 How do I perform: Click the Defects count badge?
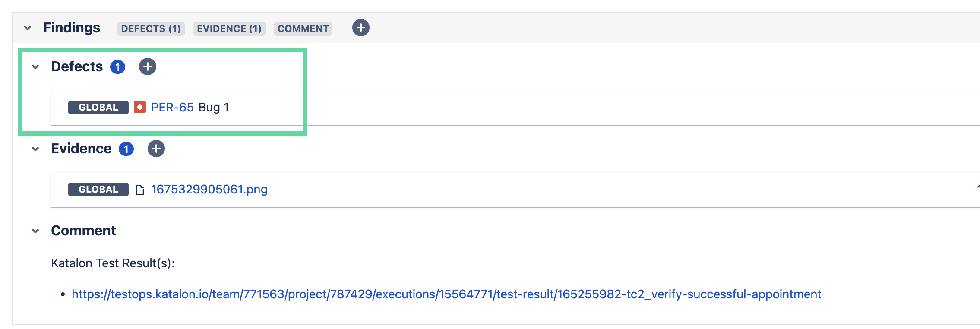(x=117, y=67)
